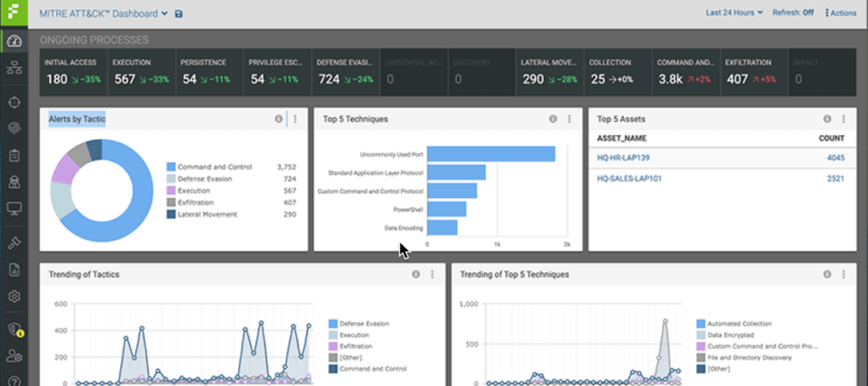Open Top 5 Assets widget options menu
Image resolution: width=868 pixels, height=386 pixels.
click(x=843, y=119)
